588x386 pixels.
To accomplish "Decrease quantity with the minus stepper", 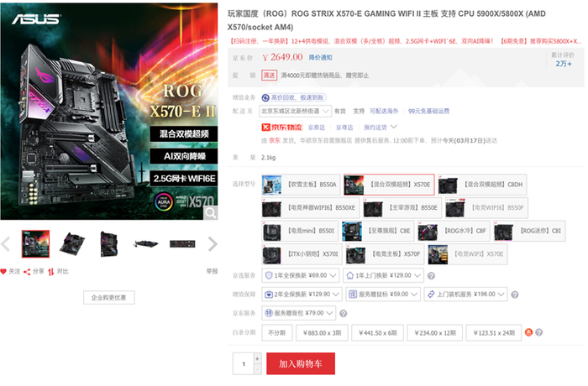I will tap(257, 369).
